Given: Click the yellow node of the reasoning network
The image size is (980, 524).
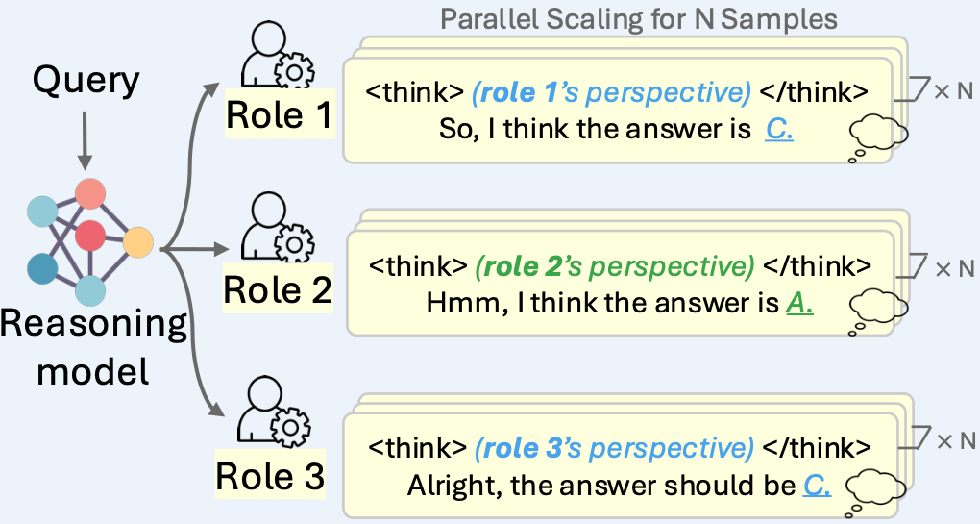Looking at the screenshot, I should (138, 240).
